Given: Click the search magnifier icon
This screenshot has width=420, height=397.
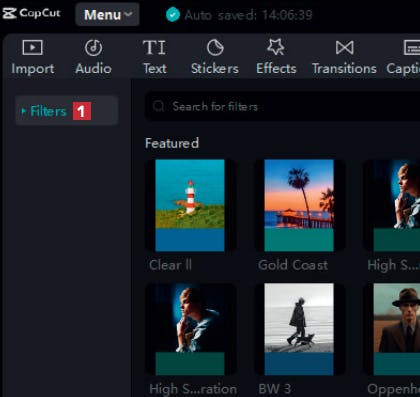Looking at the screenshot, I should coord(158,106).
